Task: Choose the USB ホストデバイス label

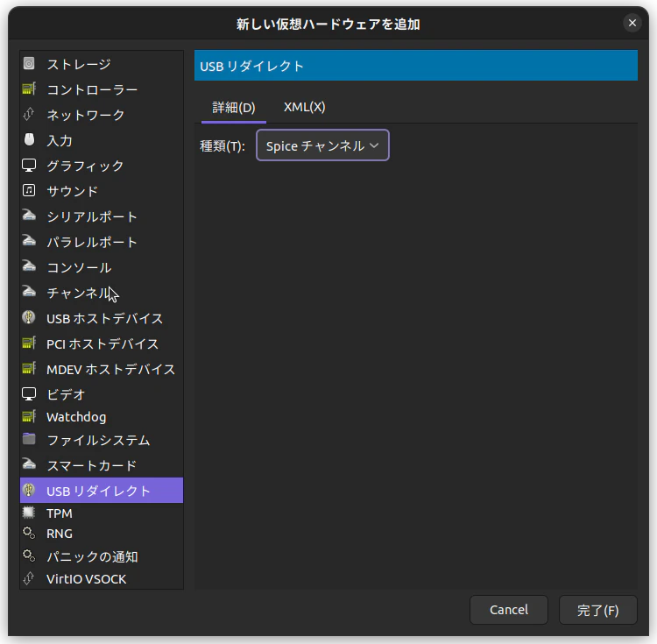Action: [105, 318]
